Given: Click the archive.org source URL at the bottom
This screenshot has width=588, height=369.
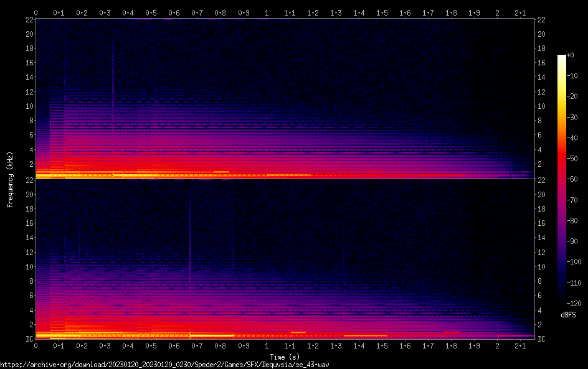Looking at the screenshot, I should point(164,364).
